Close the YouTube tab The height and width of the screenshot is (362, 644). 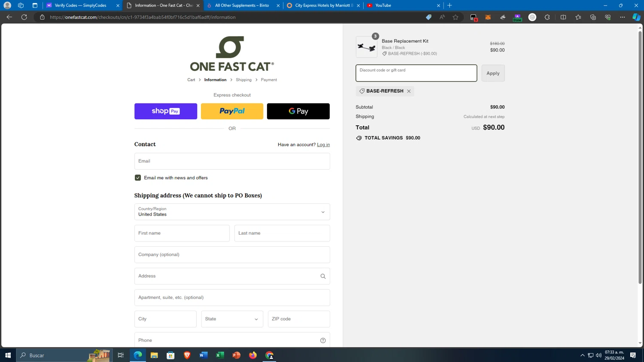coord(438,6)
